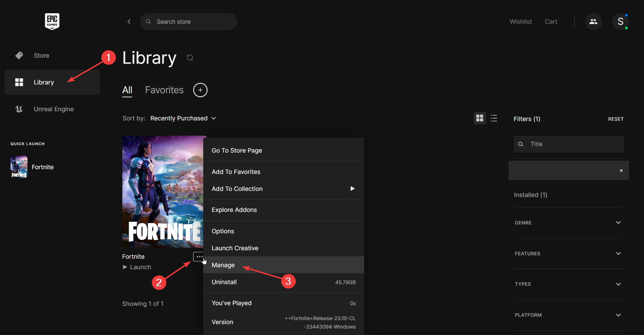Open Fortnite three-dot options button
The height and width of the screenshot is (335, 644).
coord(199,257)
